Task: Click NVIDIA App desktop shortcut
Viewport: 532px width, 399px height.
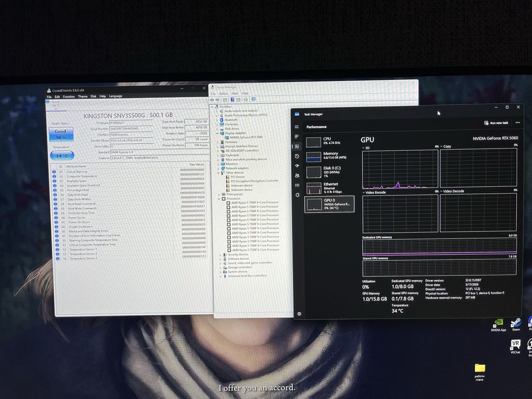Action: pos(498,325)
